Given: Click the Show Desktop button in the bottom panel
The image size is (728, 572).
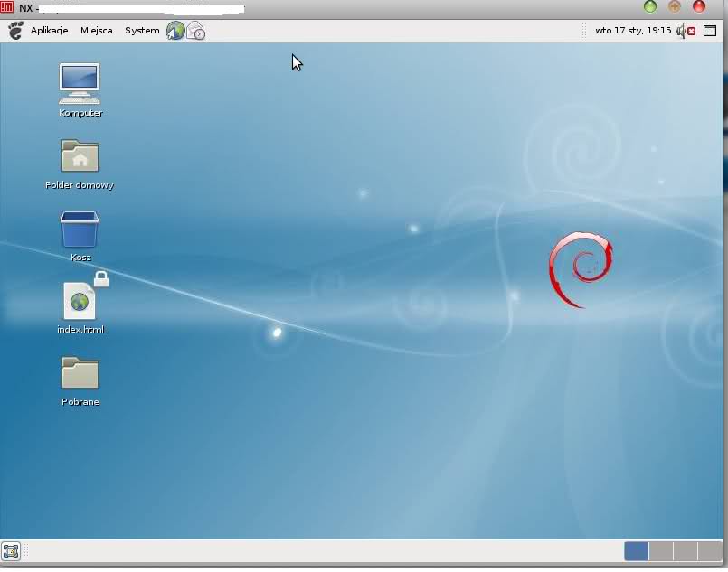Looking at the screenshot, I should pos(11,551).
